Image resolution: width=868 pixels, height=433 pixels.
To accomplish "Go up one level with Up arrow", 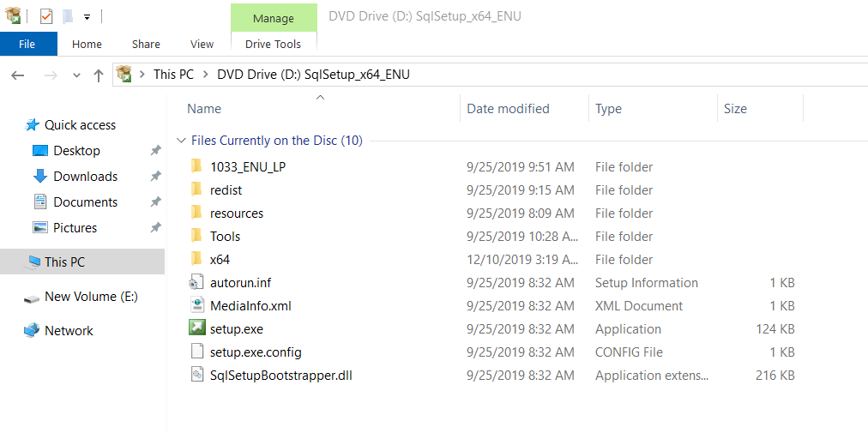I will click(x=99, y=75).
